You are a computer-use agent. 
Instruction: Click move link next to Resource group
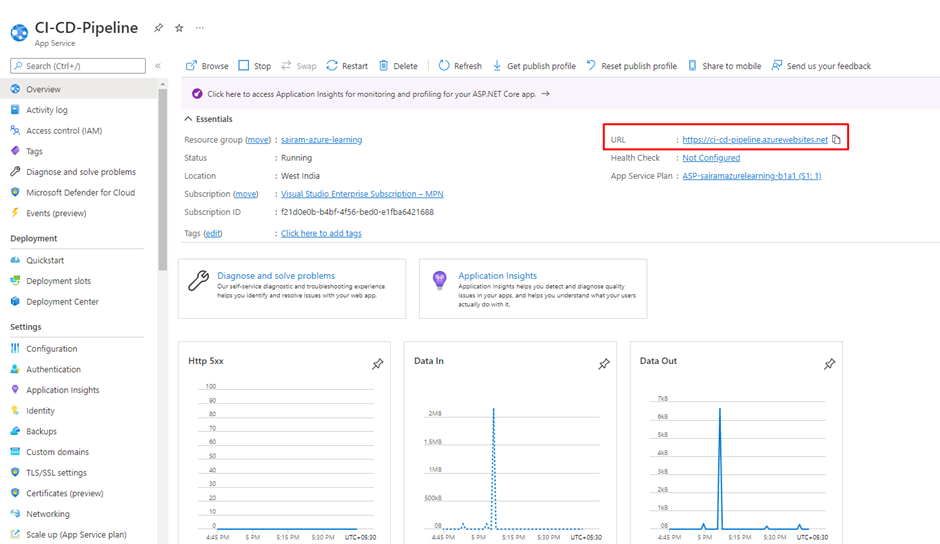tap(258, 140)
